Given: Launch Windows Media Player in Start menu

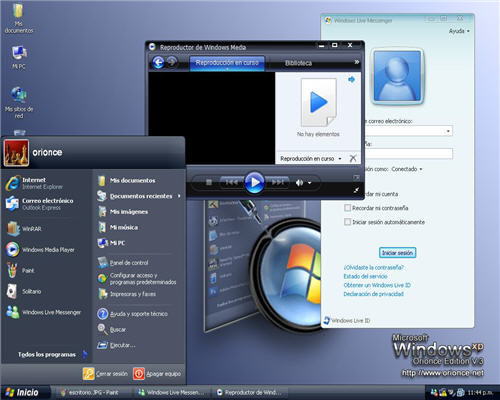Looking at the screenshot, I should [40, 250].
